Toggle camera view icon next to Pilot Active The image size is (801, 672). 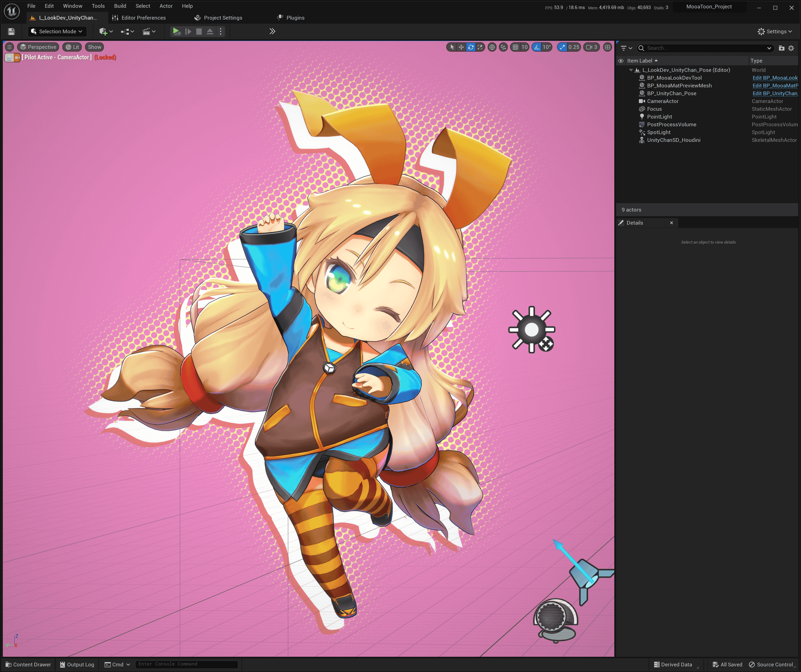point(17,57)
